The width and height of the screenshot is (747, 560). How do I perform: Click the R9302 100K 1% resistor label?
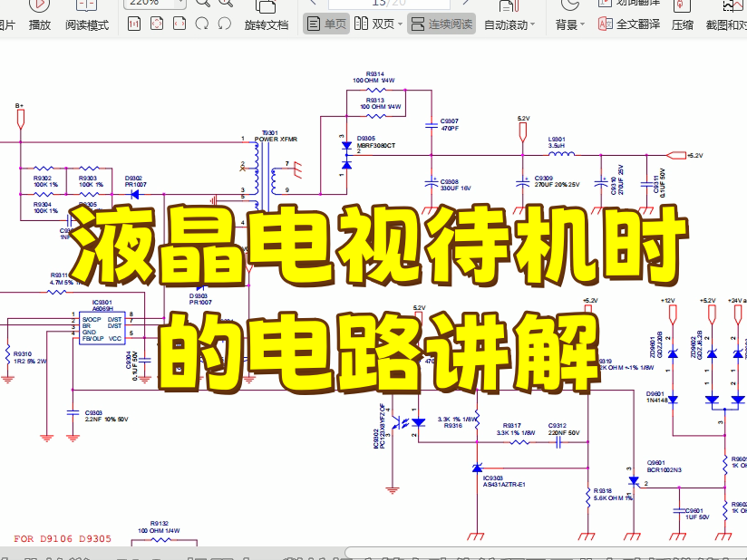[45, 181]
